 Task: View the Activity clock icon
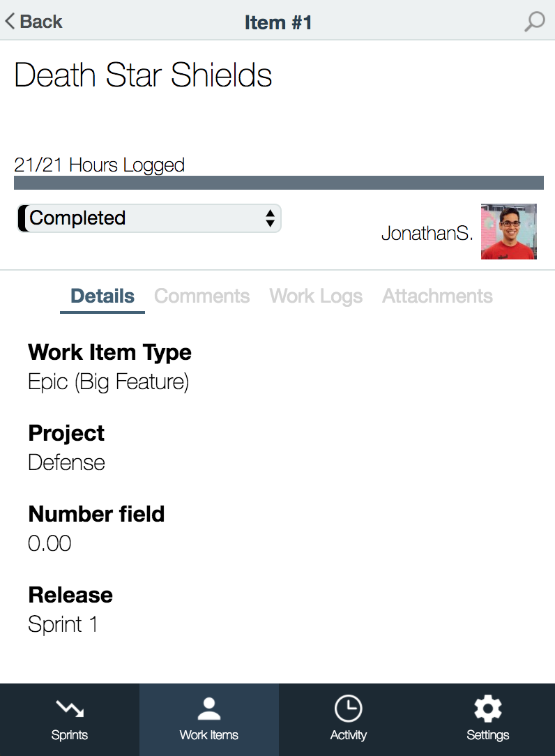point(348,707)
